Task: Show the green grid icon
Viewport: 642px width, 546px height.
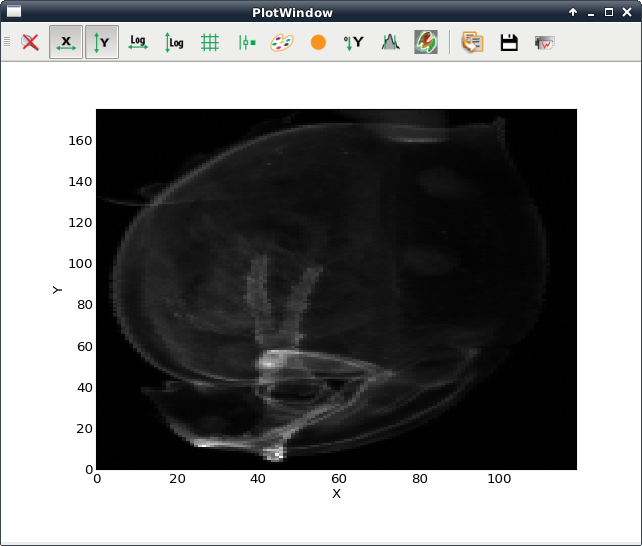Action: [210, 42]
